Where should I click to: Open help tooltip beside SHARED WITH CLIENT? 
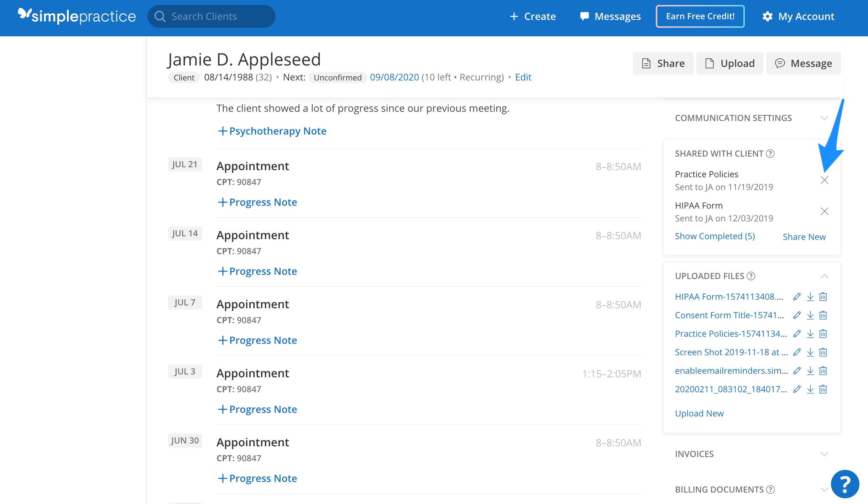click(770, 154)
